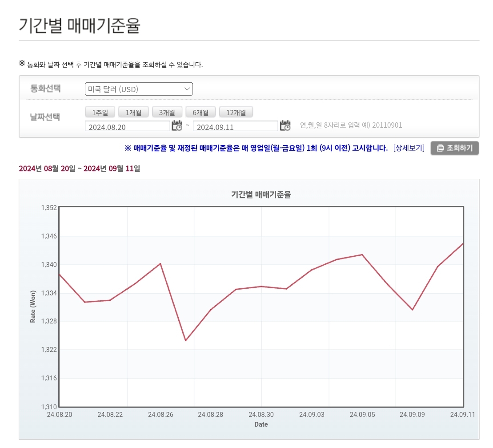Open the [상세보기] details link
The width and height of the screenshot is (493, 448).
point(409,148)
